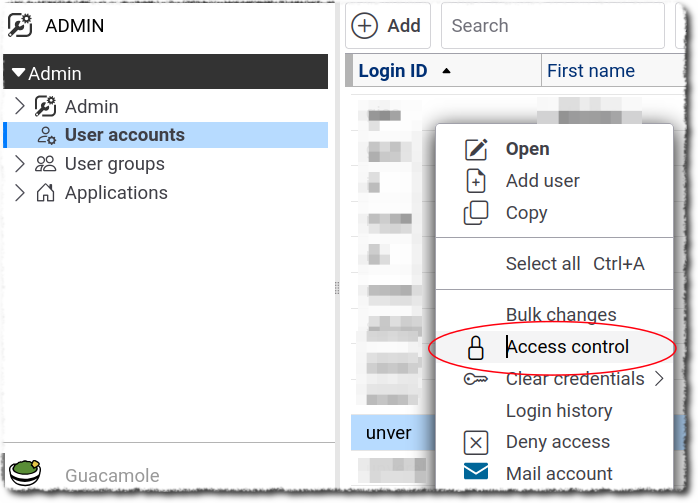Select Bulk changes menu entry

pos(561,315)
